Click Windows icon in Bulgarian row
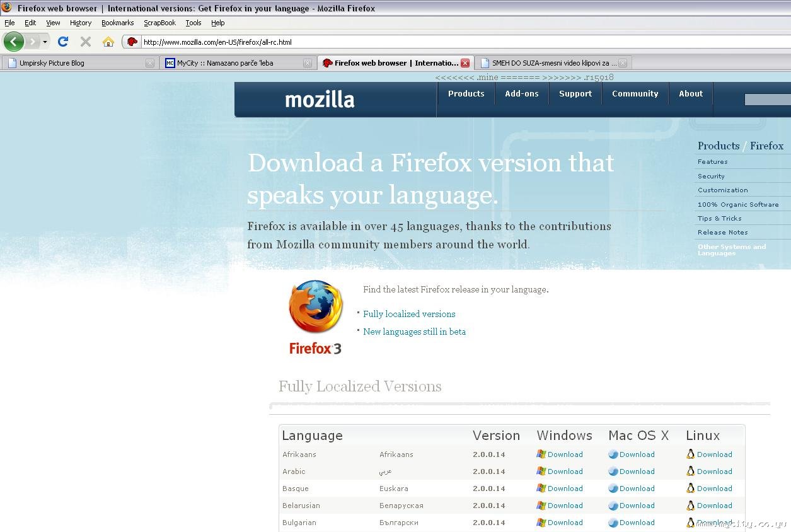 click(x=541, y=523)
